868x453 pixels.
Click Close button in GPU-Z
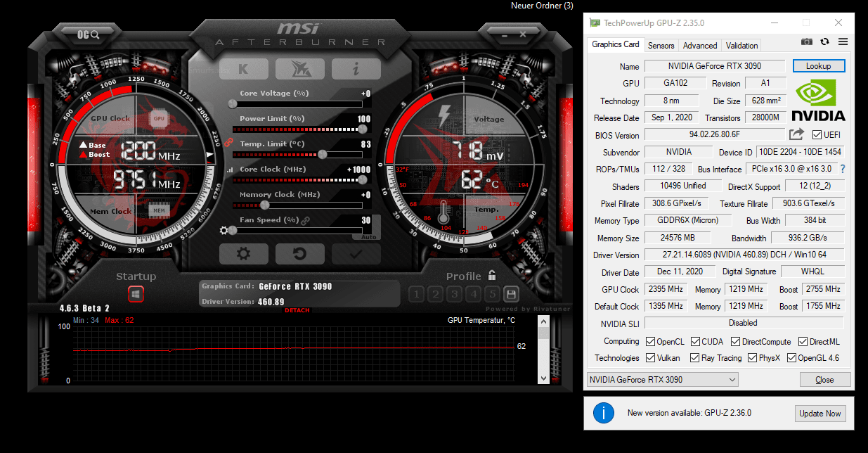point(825,380)
